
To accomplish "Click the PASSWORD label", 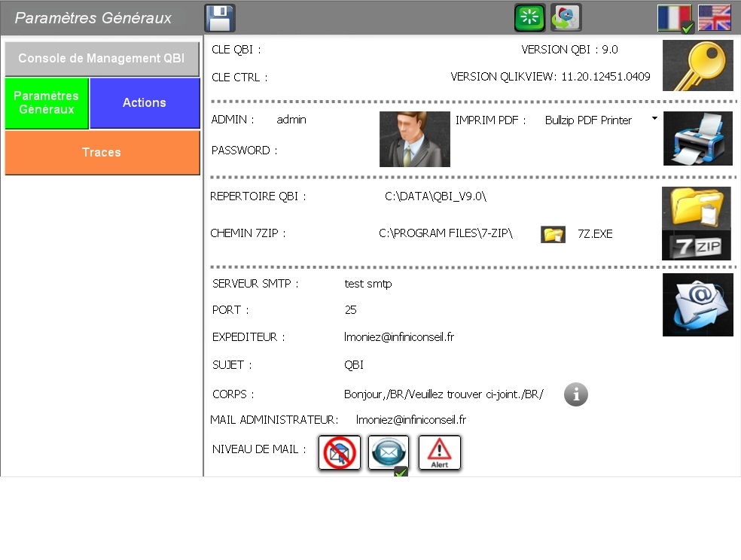I will pyautogui.click(x=244, y=151).
